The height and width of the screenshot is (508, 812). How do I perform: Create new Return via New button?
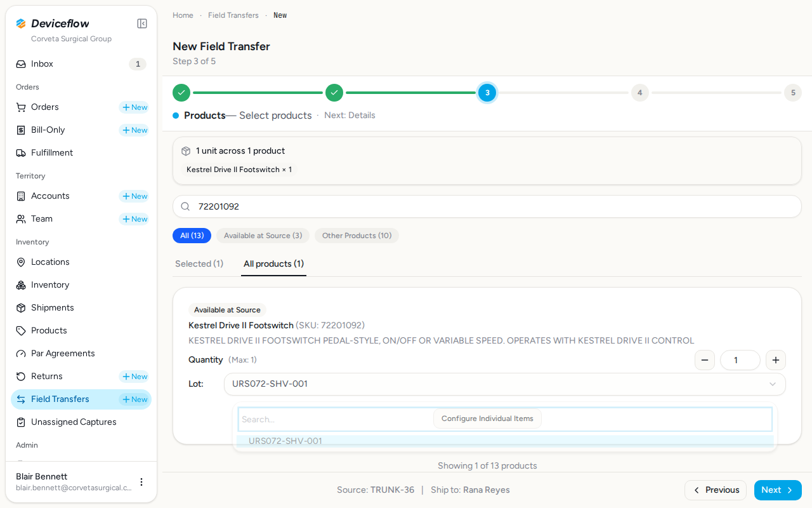coord(134,377)
